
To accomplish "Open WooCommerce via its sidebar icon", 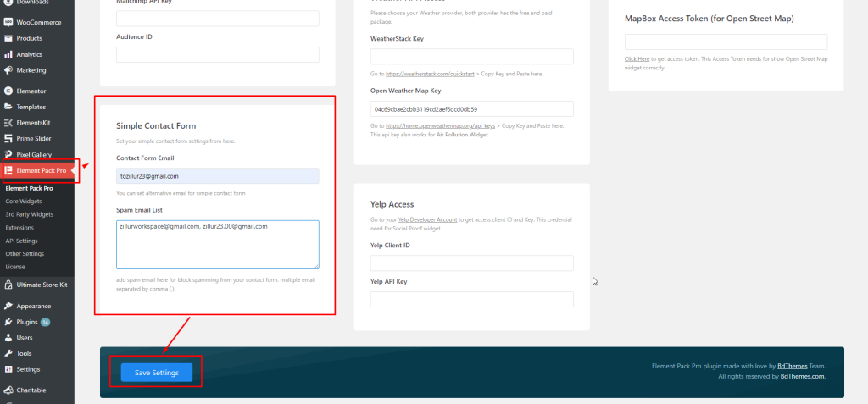I will point(8,23).
